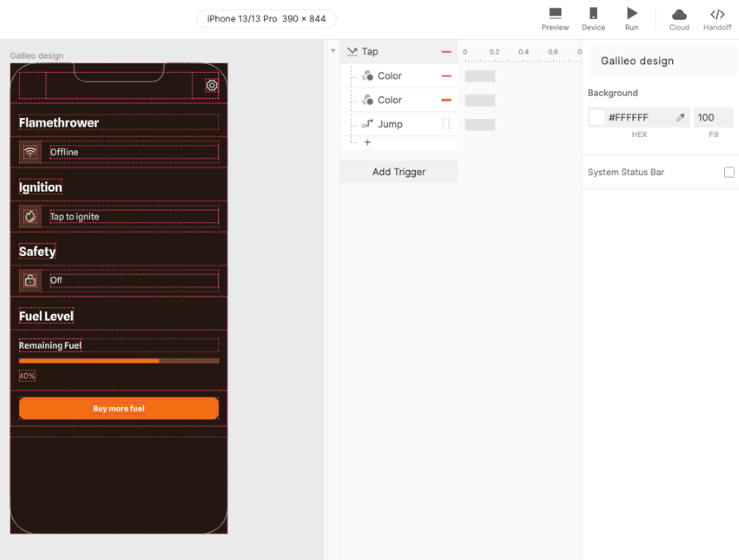Click the lock icon beside Off
This screenshot has height=560, width=739.
31,281
